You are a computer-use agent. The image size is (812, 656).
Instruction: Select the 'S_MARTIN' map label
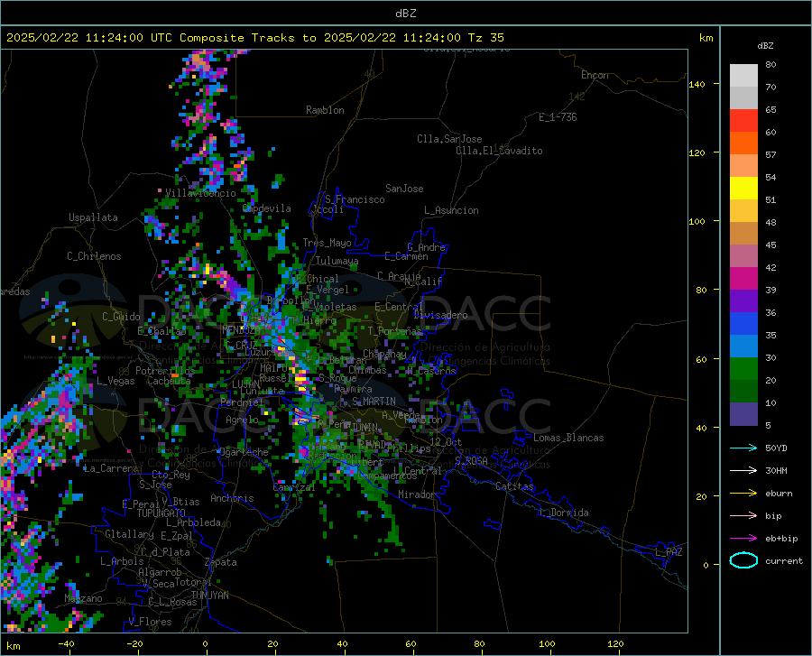point(374,402)
